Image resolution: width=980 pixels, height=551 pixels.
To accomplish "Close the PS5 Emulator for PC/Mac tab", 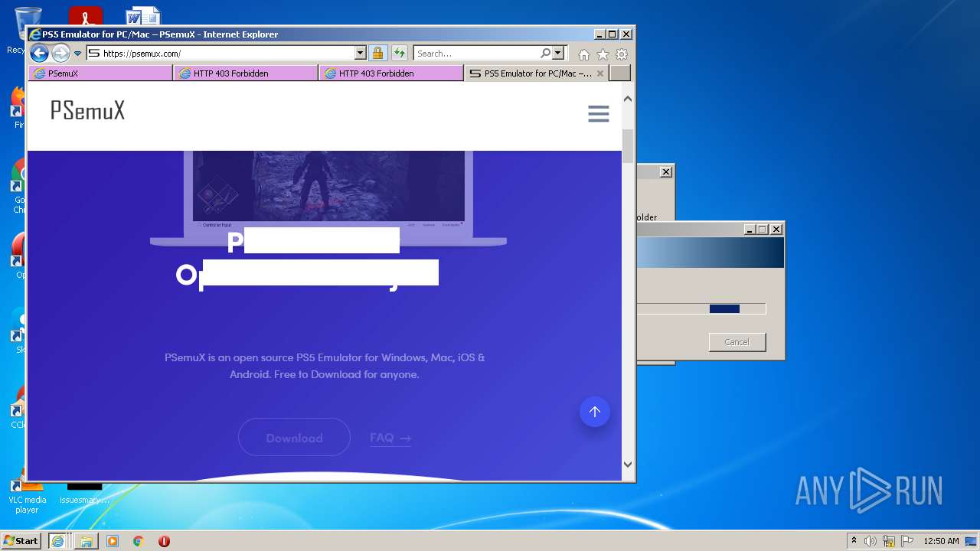I will click(x=600, y=73).
